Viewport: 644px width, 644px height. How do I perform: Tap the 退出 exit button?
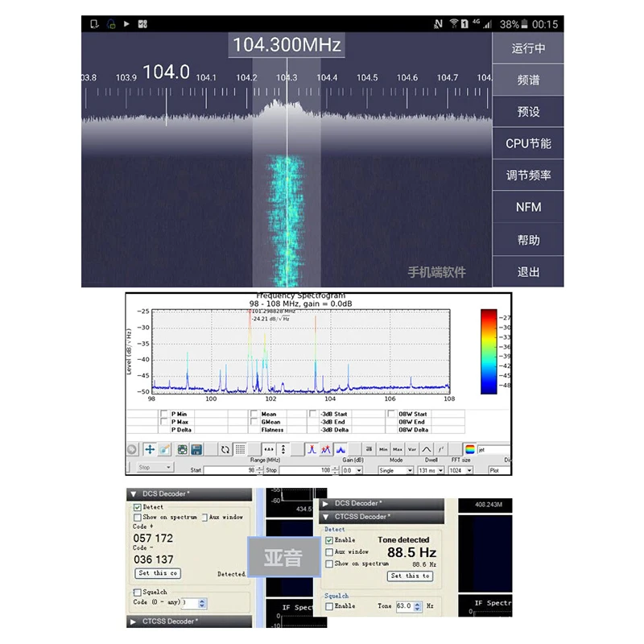(x=528, y=272)
